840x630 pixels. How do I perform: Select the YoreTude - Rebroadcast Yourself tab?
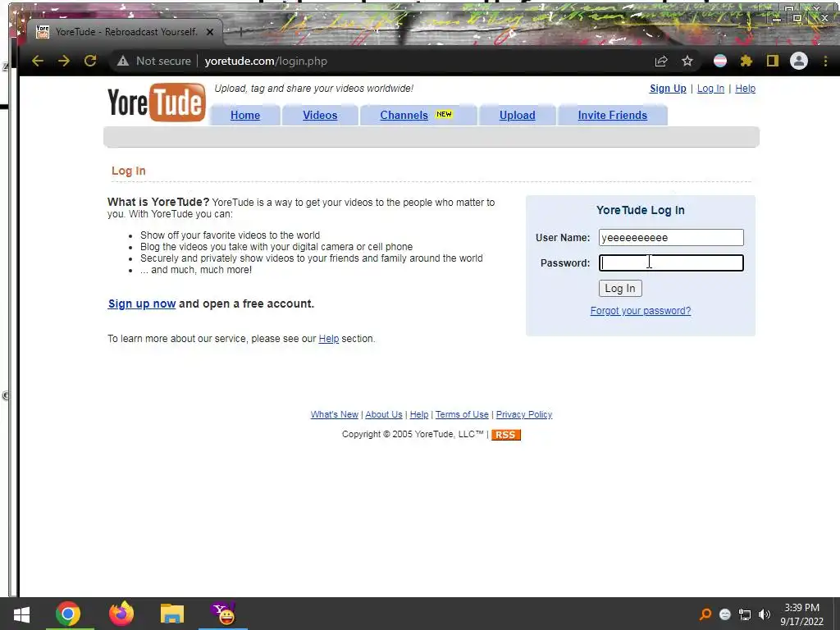point(126,32)
